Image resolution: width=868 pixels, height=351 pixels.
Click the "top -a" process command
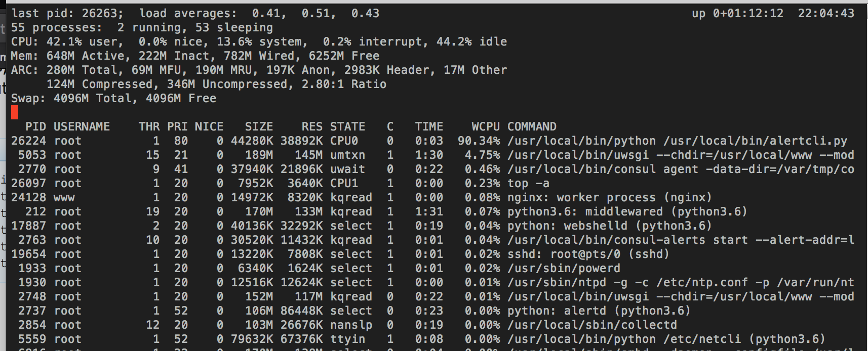point(528,183)
